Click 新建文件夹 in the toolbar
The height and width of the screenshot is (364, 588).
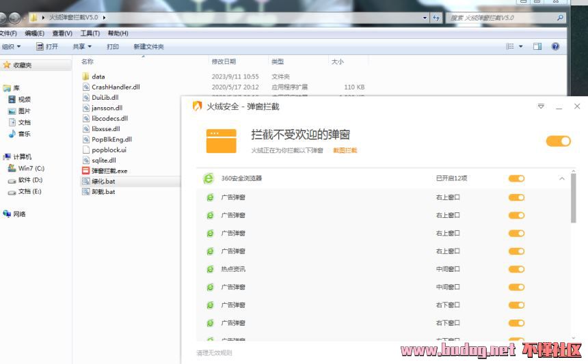tap(148, 46)
